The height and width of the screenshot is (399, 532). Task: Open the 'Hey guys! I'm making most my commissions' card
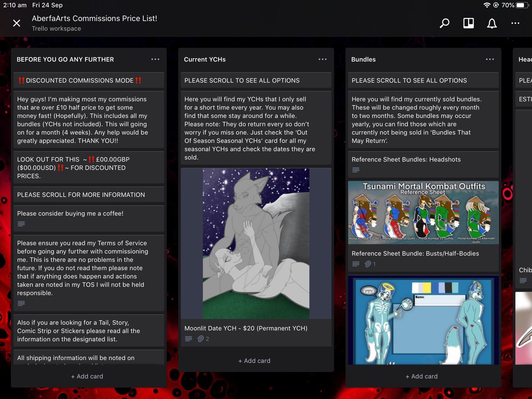pos(89,120)
